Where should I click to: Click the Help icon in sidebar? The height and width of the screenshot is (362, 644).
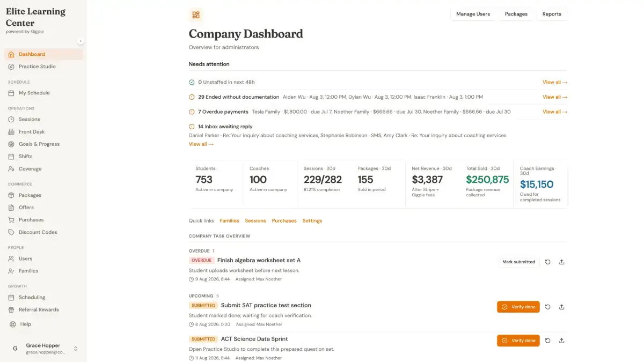point(13,324)
